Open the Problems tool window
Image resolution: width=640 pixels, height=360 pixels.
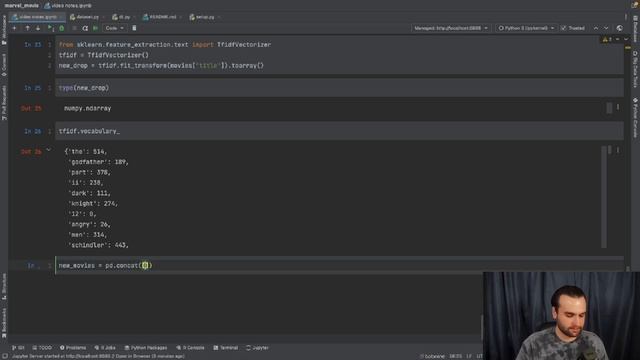73,348
